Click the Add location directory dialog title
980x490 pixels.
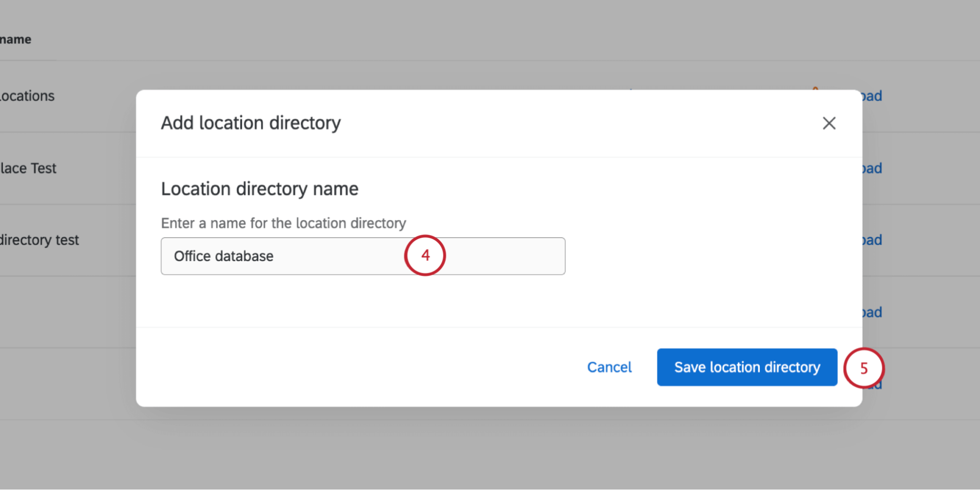pyautogui.click(x=251, y=123)
